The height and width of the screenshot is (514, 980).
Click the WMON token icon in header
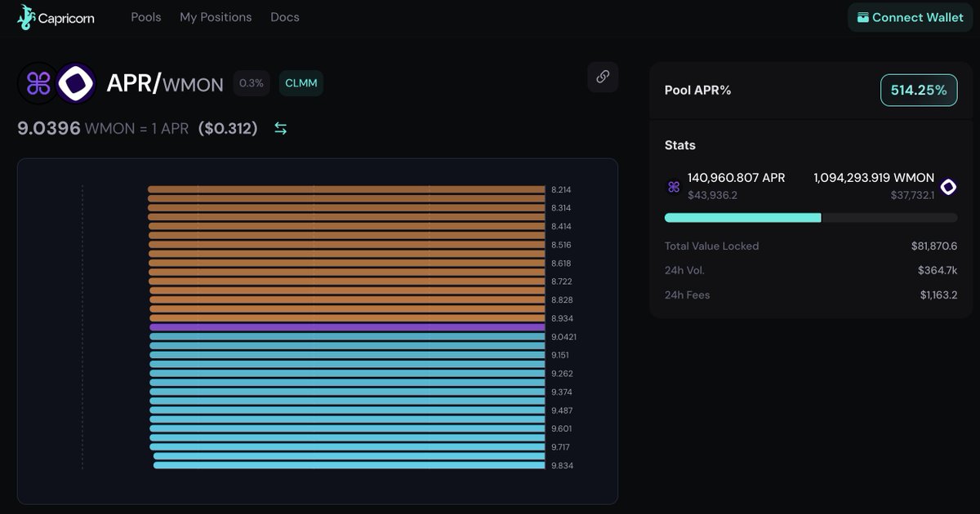(x=77, y=83)
